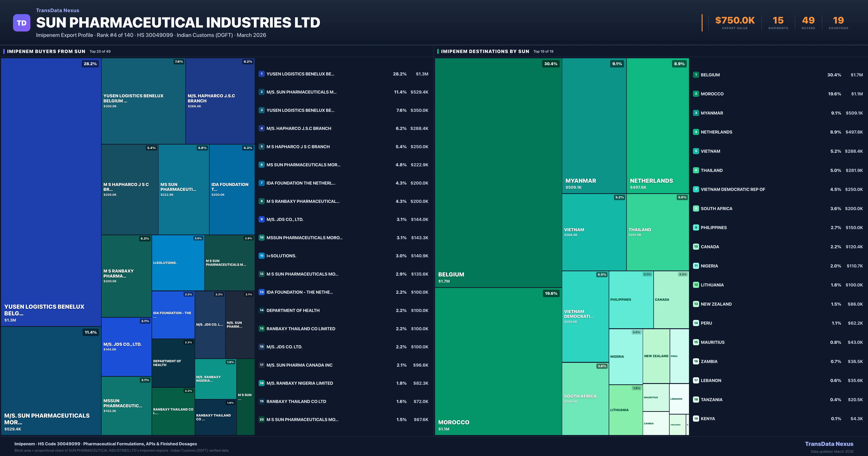Click the 28.2% Yusen Logistics buyer block

pos(51,192)
